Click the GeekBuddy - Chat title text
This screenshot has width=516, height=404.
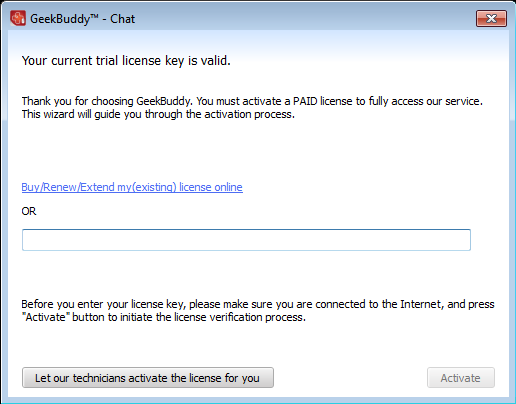tap(83, 19)
